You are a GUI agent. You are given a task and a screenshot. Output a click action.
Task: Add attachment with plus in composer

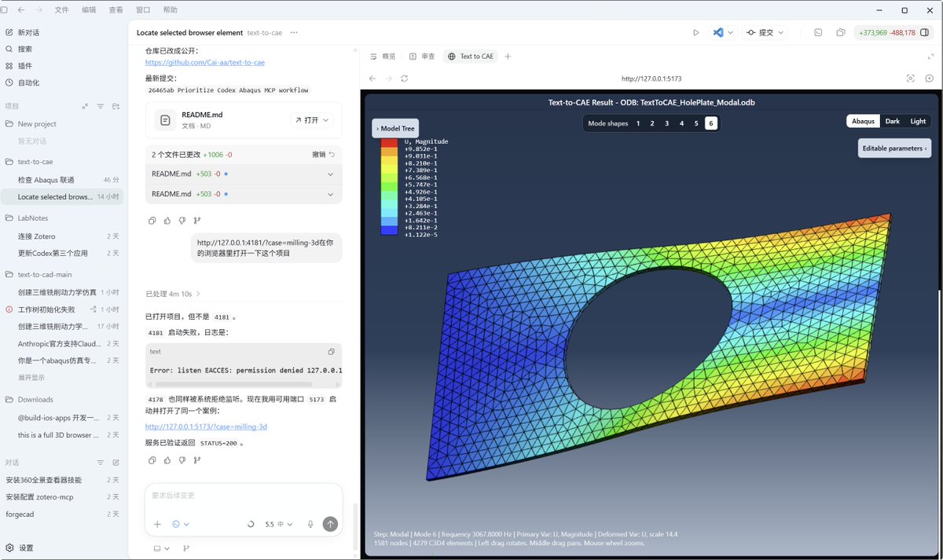tap(157, 524)
